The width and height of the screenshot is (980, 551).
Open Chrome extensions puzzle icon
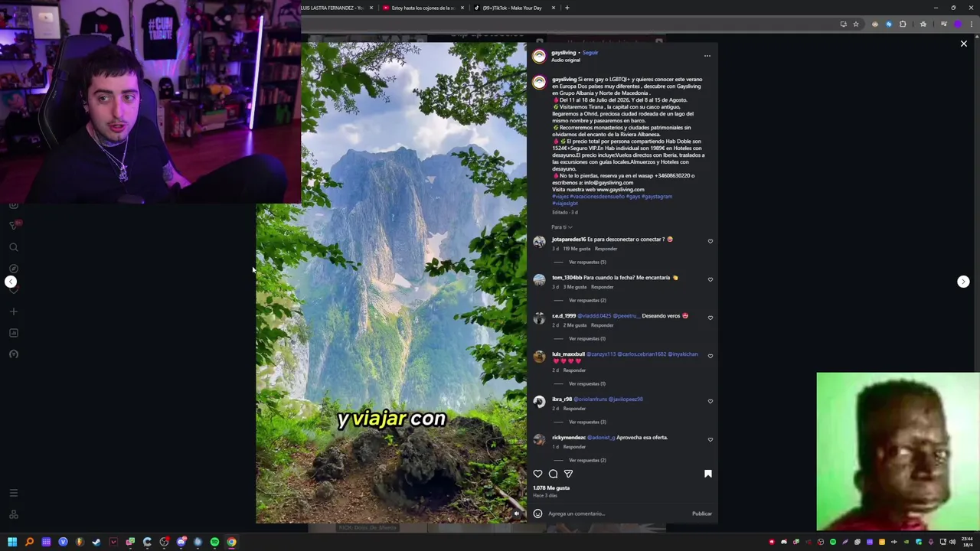903,24
